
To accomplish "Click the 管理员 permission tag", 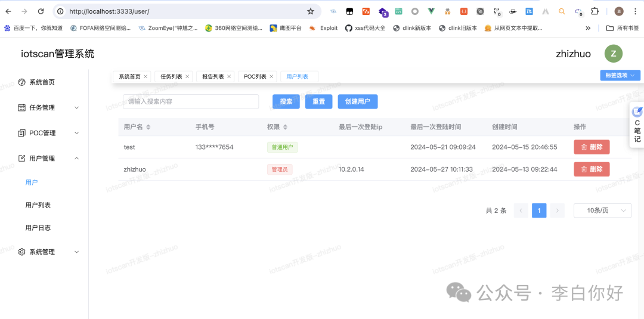I will (280, 169).
